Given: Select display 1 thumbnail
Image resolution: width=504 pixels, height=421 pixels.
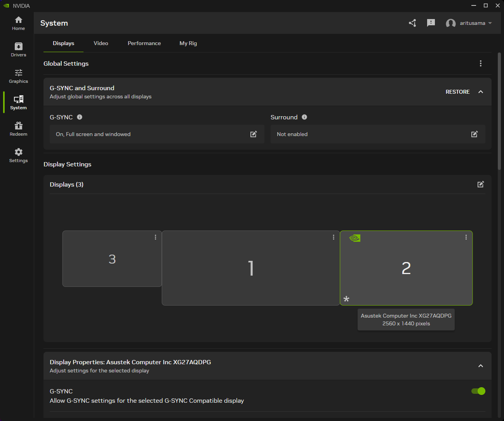Looking at the screenshot, I should (x=251, y=268).
